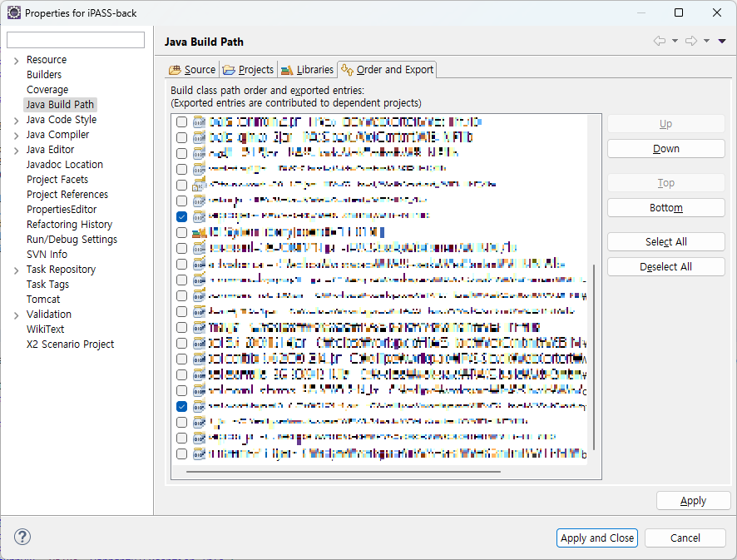Expand the Java Editor node

coord(16,151)
